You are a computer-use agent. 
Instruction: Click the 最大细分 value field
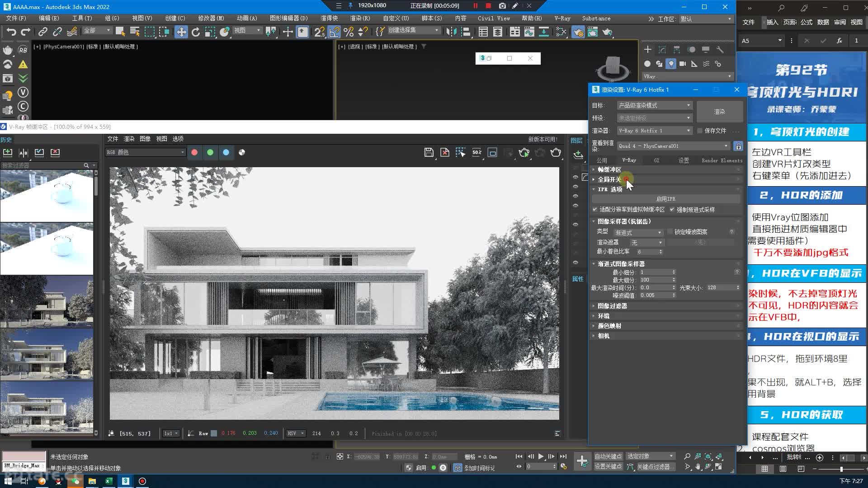tap(656, 280)
